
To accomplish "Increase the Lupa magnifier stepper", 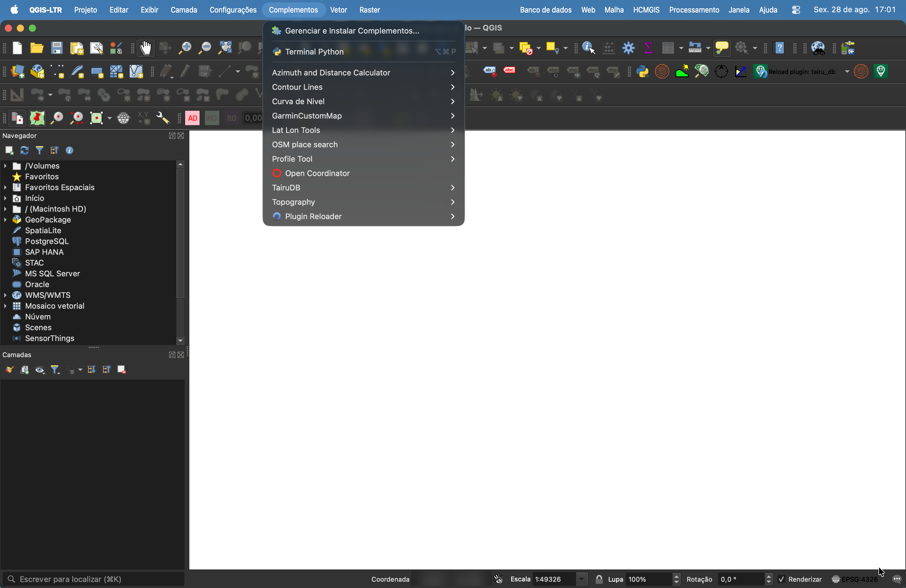I will (x=676, y=577).
